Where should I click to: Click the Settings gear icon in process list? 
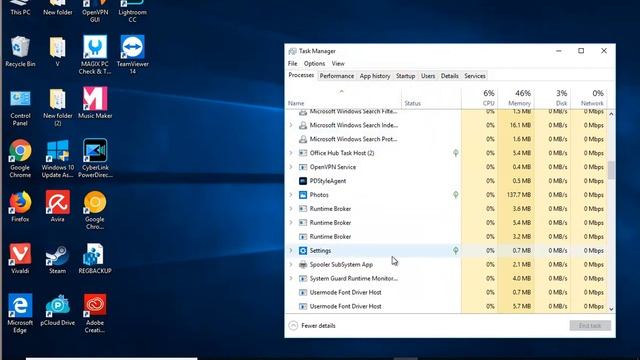(303, 251)
